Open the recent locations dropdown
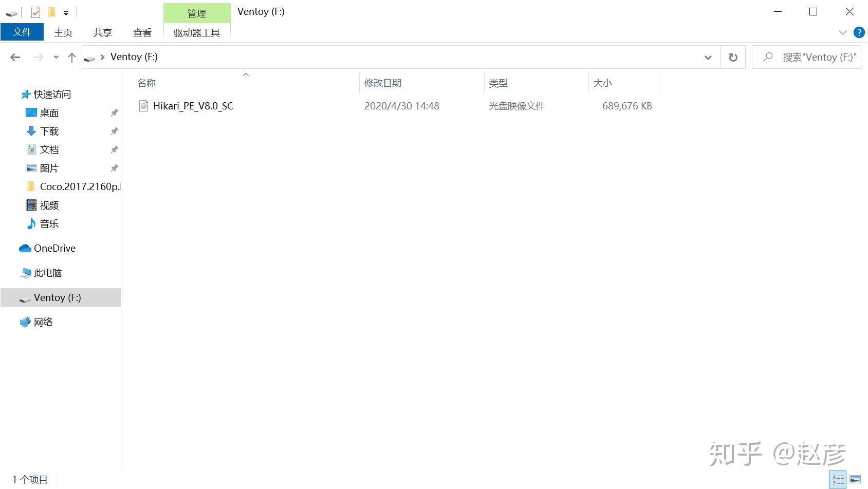 click(x=56, y=57)
